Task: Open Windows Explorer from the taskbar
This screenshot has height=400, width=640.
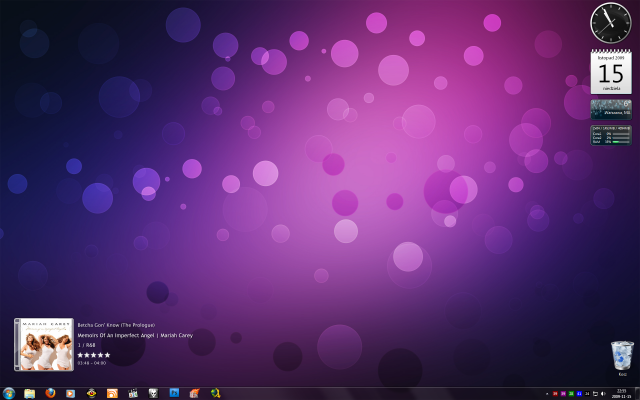Action: coord(29,393)
